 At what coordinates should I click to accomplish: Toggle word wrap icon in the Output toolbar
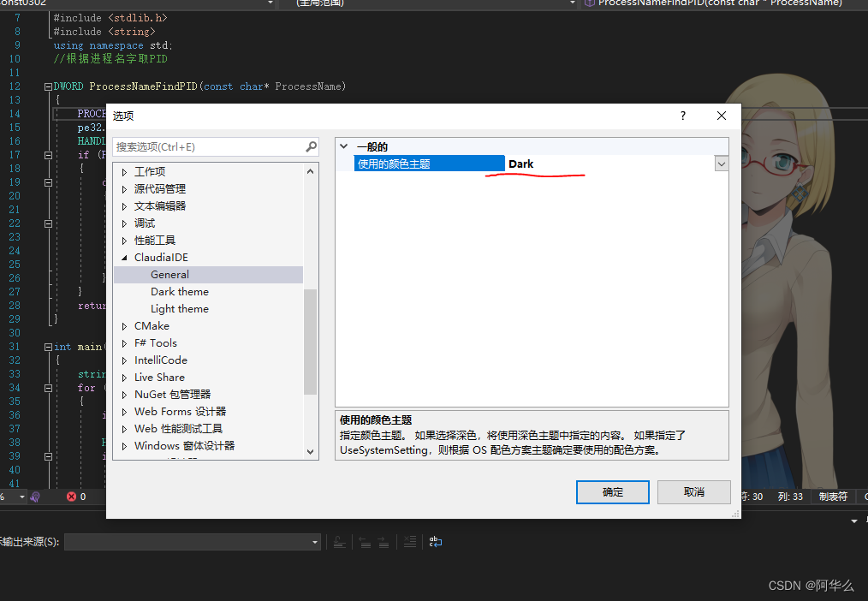click(x=436, y=541)
